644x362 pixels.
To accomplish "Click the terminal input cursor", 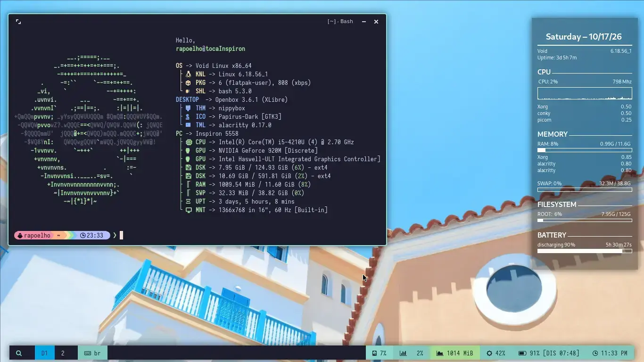I will click(x=121, y=235).
